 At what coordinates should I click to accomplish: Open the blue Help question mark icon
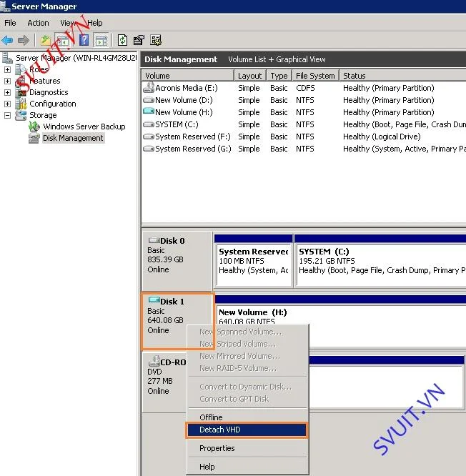(x=84, y=40)
